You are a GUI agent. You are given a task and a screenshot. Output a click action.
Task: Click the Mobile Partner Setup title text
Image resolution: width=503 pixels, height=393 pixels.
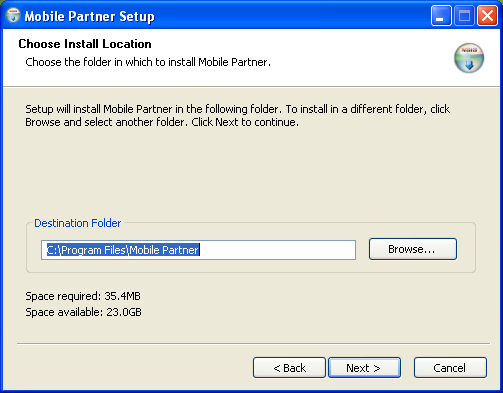(x=90, y=16)
